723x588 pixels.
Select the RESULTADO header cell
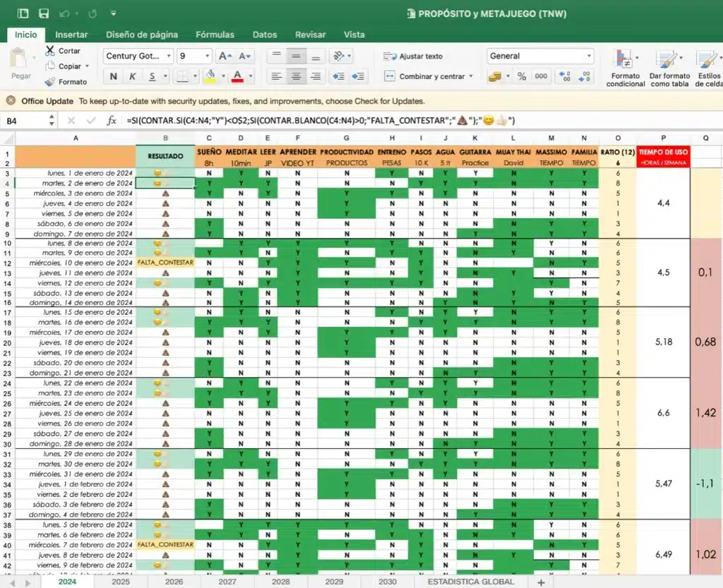click(165, 157)
